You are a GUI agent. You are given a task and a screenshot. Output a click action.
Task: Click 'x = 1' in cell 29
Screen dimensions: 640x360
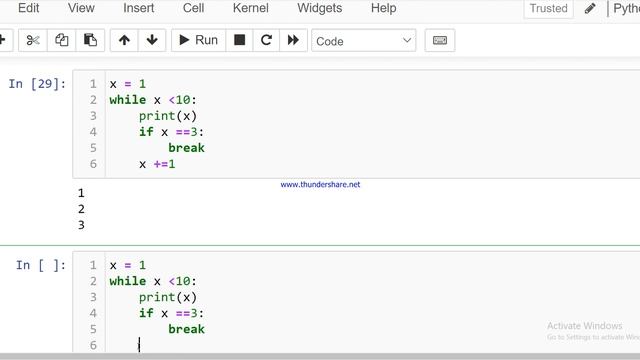tap(128, 84)
